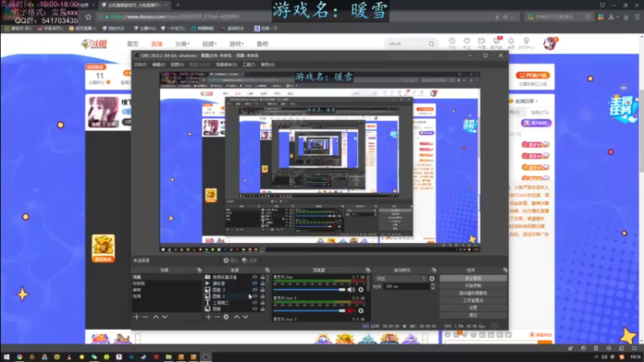Move selected source down in list
Screen dimensions: 644x362
[x=246, y=317]
